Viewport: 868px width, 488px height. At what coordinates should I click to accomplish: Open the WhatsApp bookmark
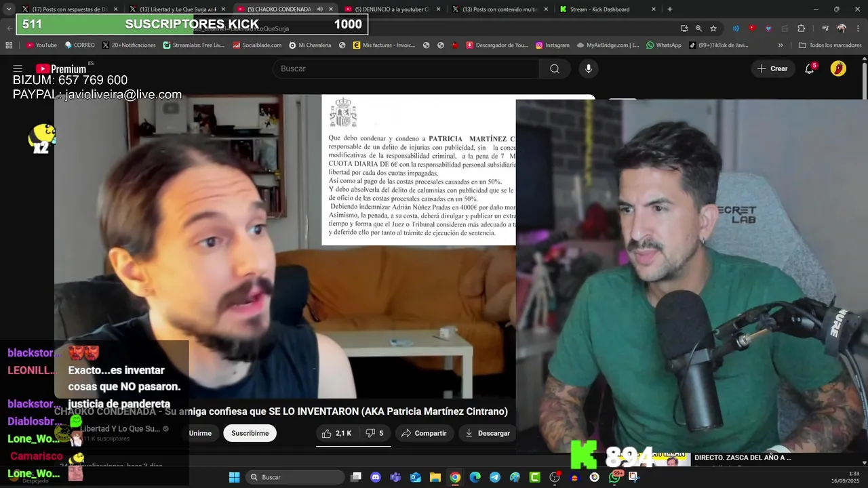point(664,45)
